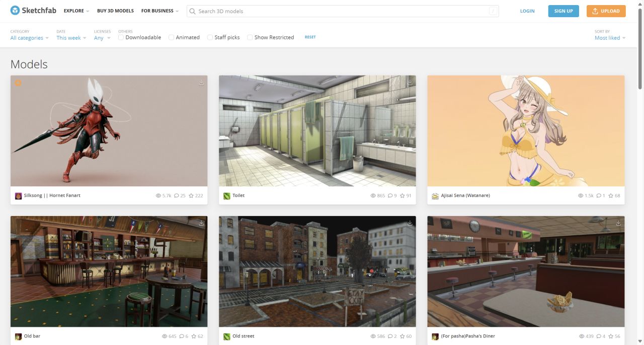This screenshot has height=345, width=644.
Task: Open the anime girl with hat thumbnail
Action: point(526,131)
